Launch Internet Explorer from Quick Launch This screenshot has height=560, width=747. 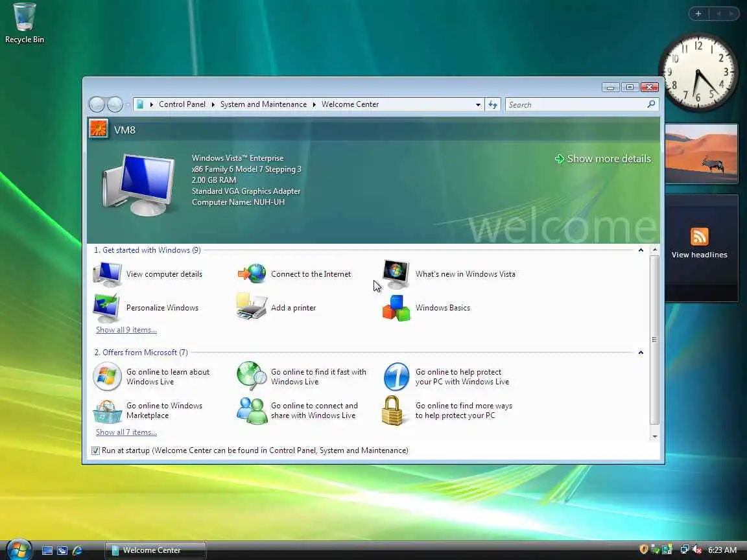77,550
